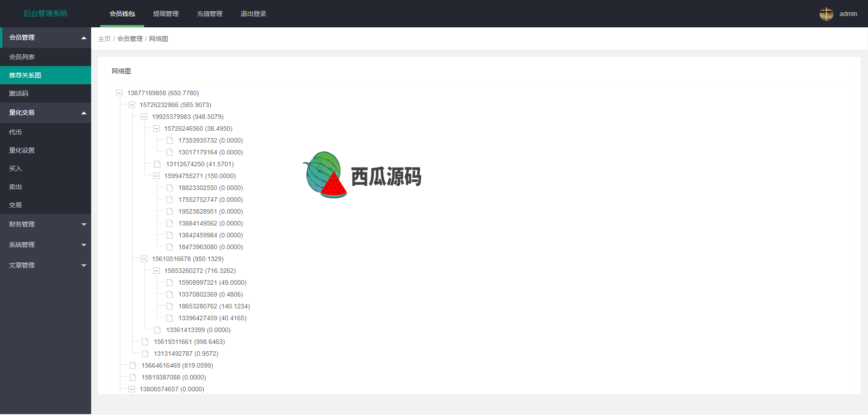Open 会员列表 in the sidebar
The width and height of the screenshot is (868, 415).
coord(46,57)
